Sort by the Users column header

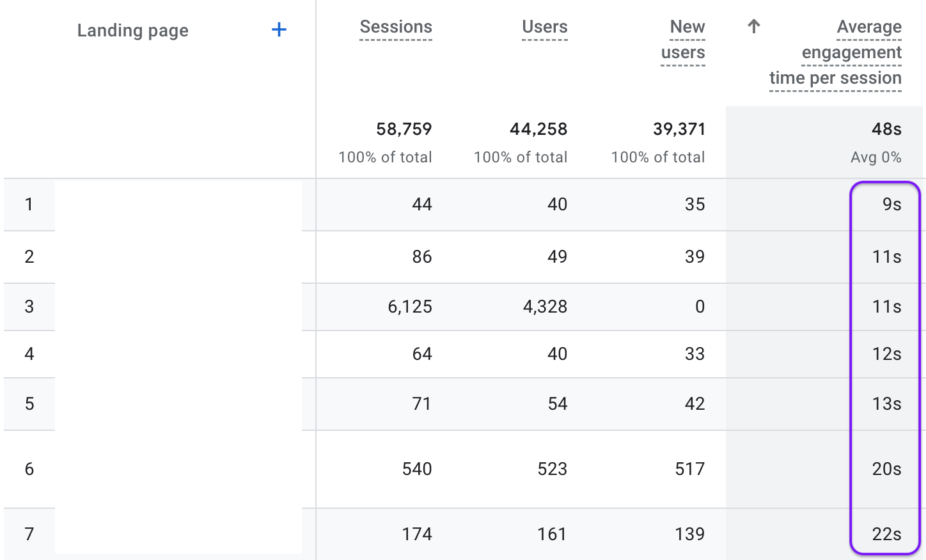[544, 27]
